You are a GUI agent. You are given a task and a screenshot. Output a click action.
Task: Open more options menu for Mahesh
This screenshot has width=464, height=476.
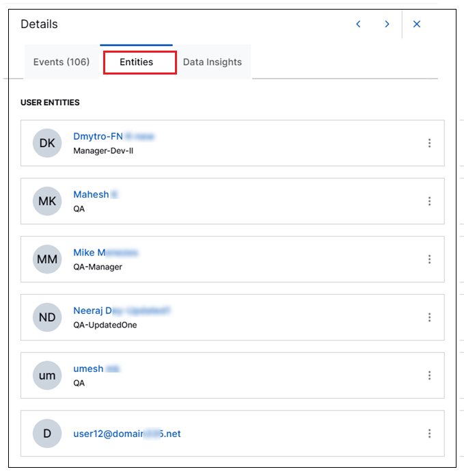429,201
